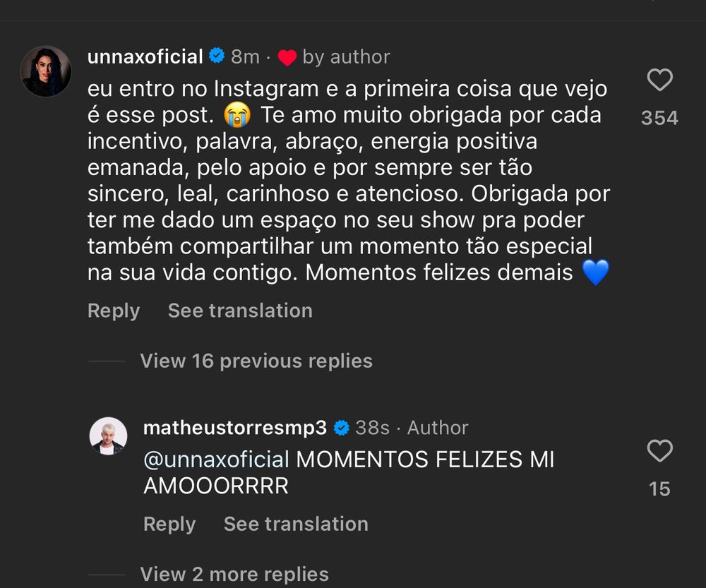
Task: Like unnaxoficial's comment with the heart icon
Action: (659, 80)
